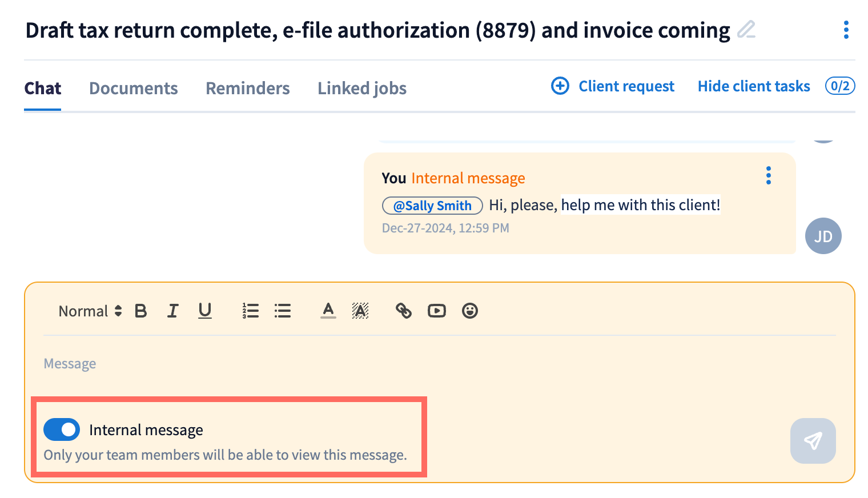
Task: Open the Reminders tab
Action: [x=248, y=89]
